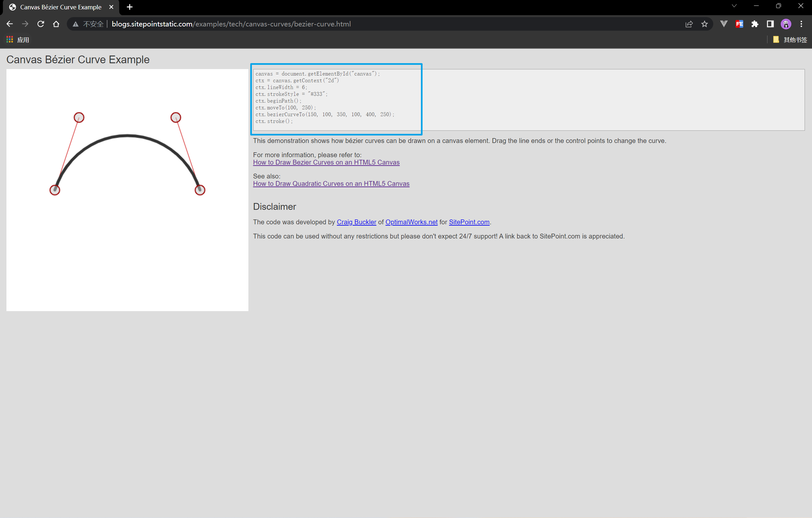Reload the current page
The height and width of the screenshot is (518, 812).
click(41, 24)
